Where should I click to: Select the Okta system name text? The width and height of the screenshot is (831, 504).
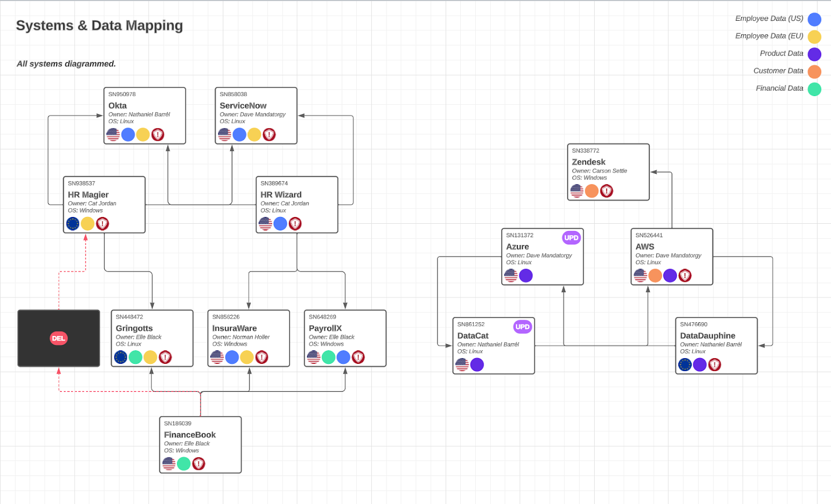click(x=117, y=105)
